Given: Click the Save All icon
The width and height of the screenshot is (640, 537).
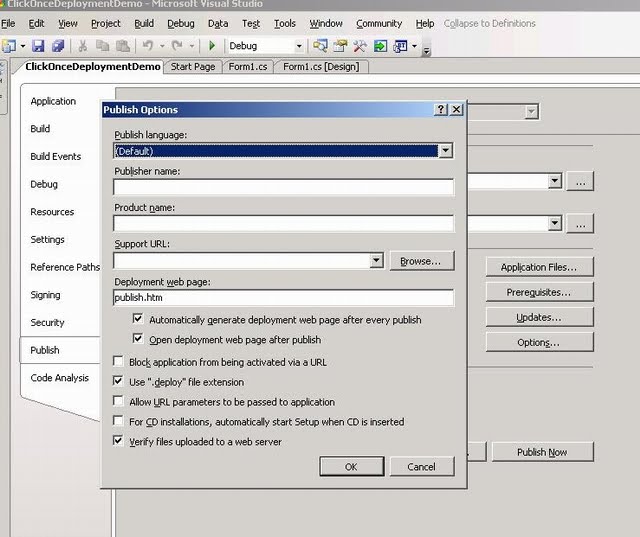Looking at the screenshot, I should click(x=58, y=46).
